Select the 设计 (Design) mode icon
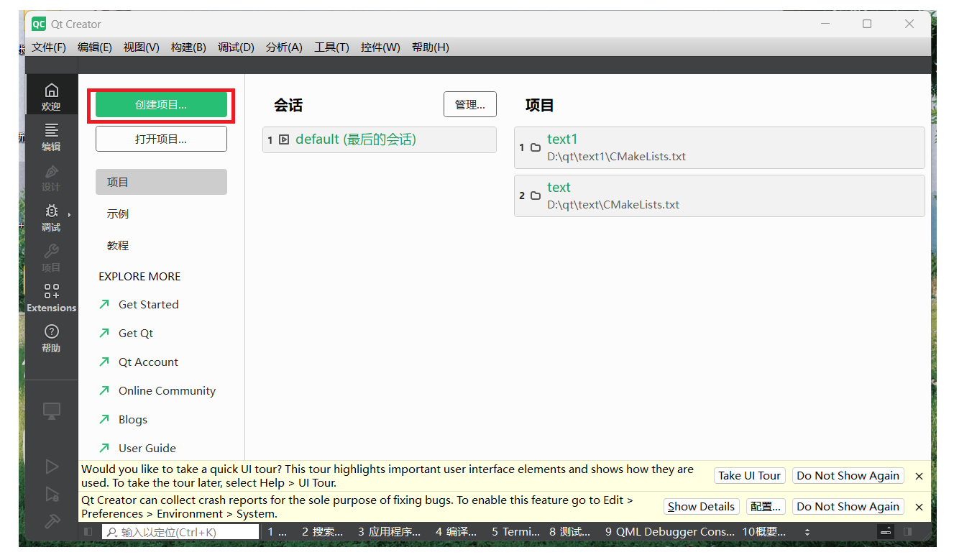Viewport: 954px width, 560px height. tap(51, 177)
